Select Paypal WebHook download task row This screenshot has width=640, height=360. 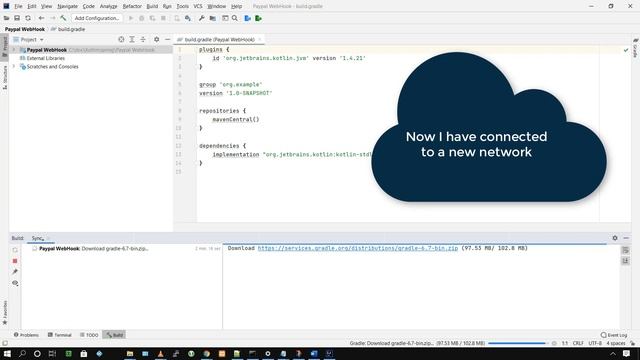coord(122,249)
